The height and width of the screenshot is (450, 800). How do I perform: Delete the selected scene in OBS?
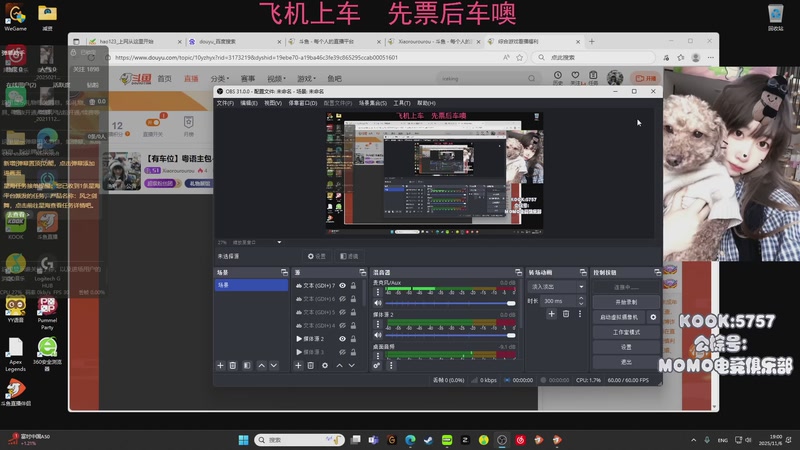click(233, 365)
